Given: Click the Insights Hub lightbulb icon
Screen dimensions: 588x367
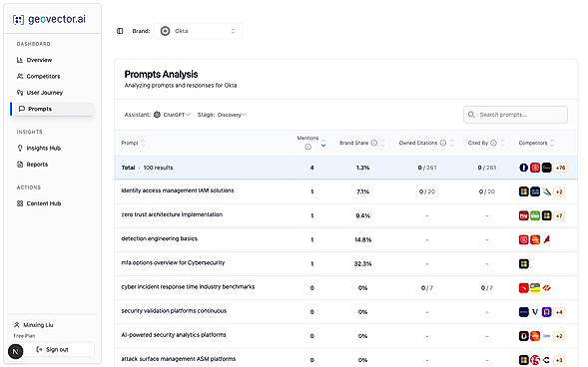Looking at the screenshot, I should point(20,148).
